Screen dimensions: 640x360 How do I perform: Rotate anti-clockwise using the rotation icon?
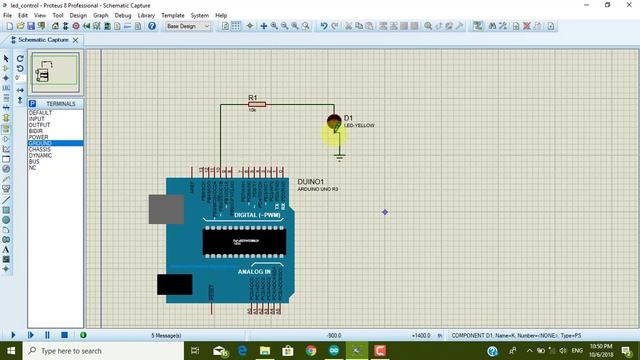(x=20, y=69)
